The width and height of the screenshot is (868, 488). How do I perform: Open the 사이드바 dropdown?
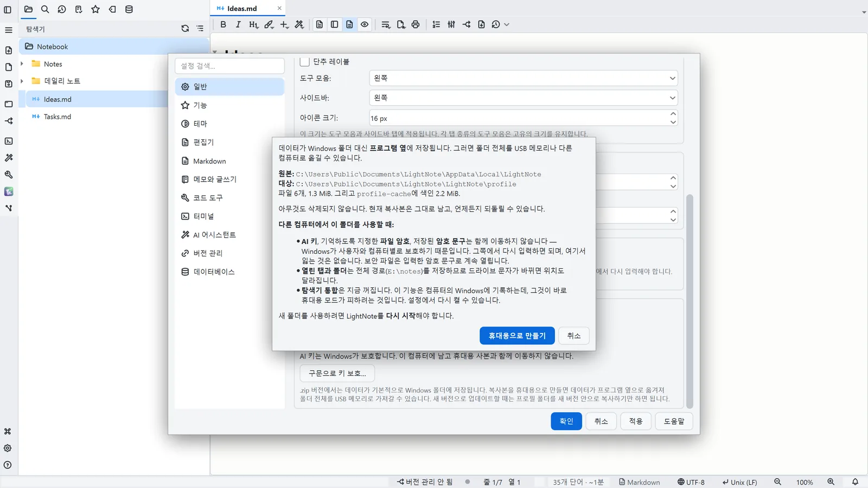coord(524,98)
